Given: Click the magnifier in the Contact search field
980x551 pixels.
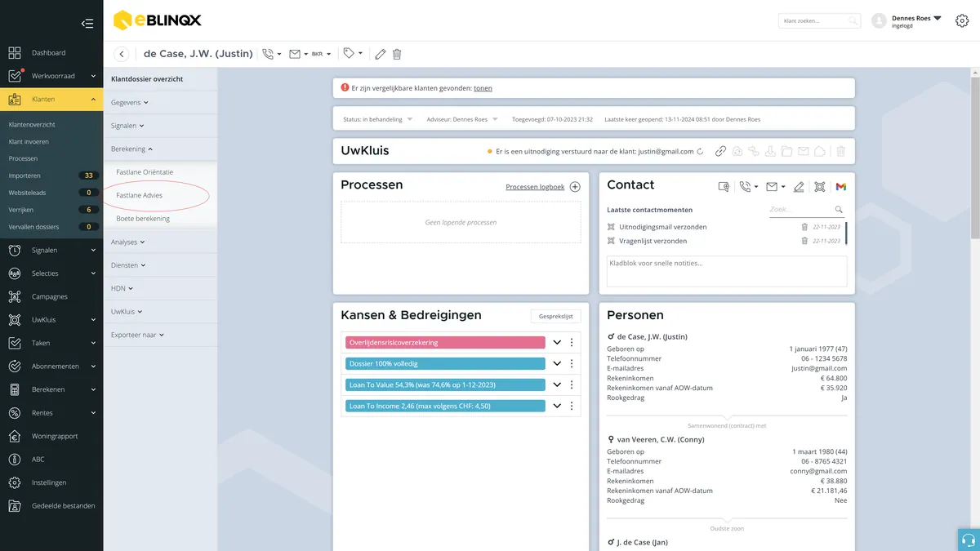Looking at the screenshot, I should tap(839, 210).
